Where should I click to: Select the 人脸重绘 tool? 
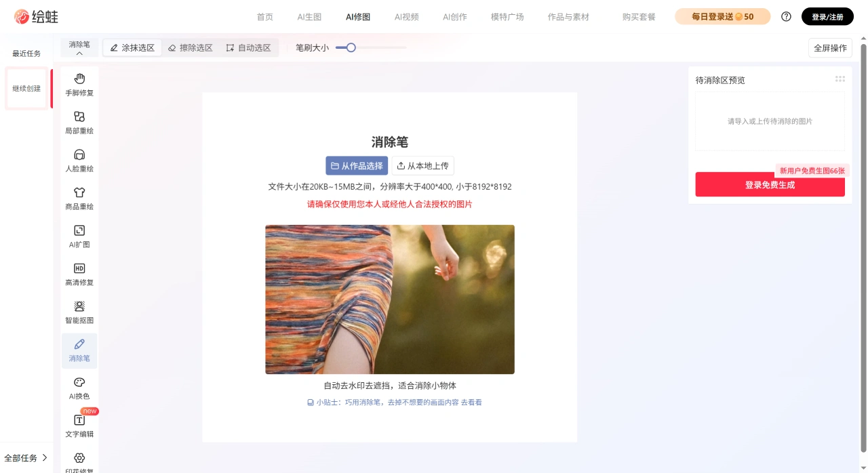(79, 160)
